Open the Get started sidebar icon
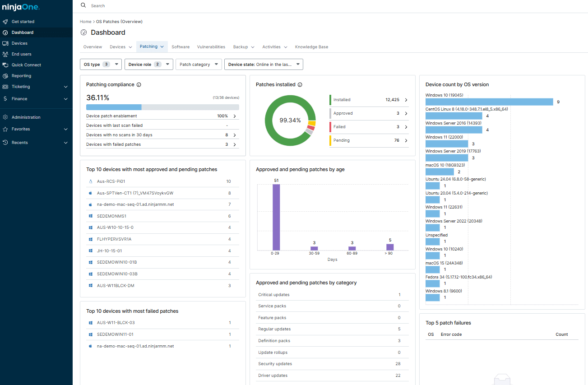 (x=5, y=21)
